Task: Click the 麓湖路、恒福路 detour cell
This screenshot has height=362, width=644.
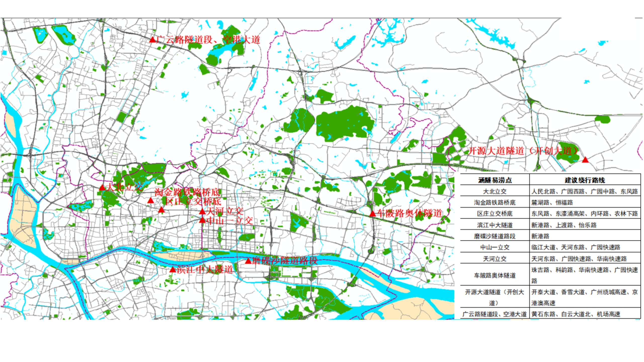Action: tap(552, 202)
